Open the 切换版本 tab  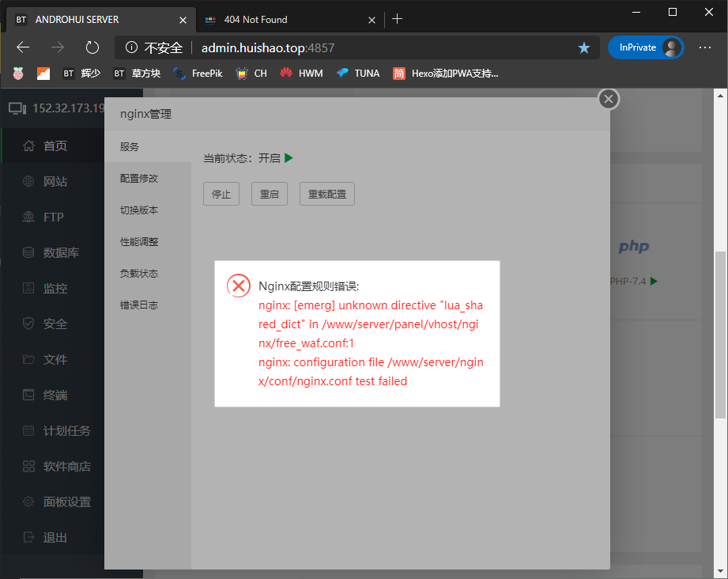pyautogui.click(x=148, y=210)
